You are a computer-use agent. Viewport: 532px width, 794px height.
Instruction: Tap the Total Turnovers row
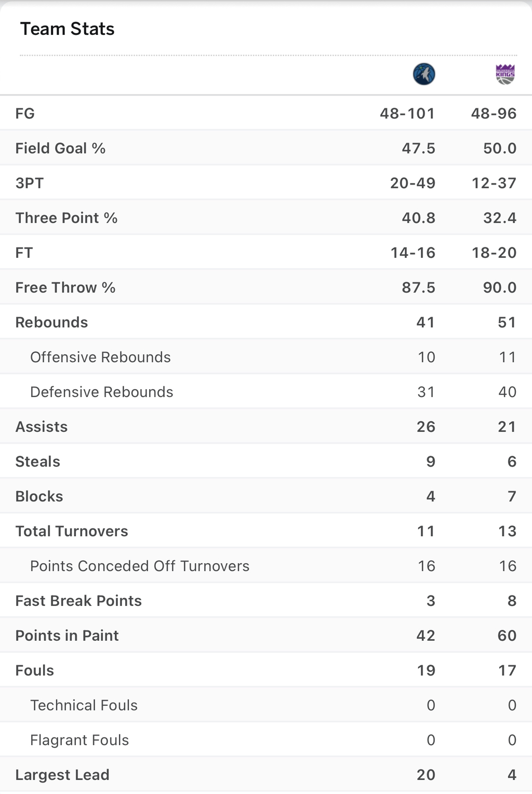[266, 531]
